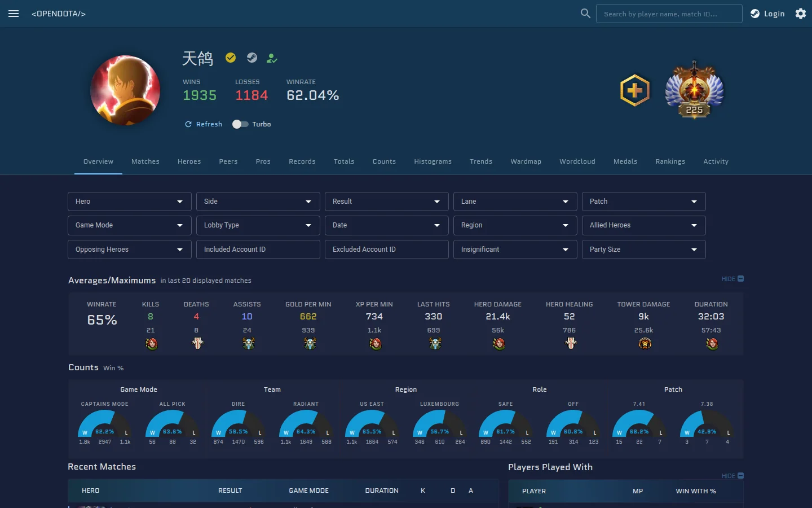The width and height of the screenshot is (812, 508).
Task: Click hero icon under Kills maximum
Action: [x=151, y=343]
